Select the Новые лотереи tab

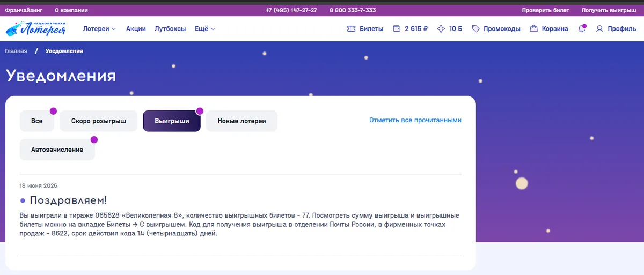click(241, 121)
